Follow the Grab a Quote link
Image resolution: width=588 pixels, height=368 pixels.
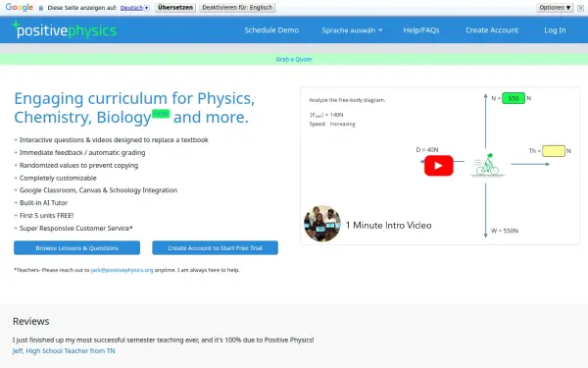click(x=294, y=59)
